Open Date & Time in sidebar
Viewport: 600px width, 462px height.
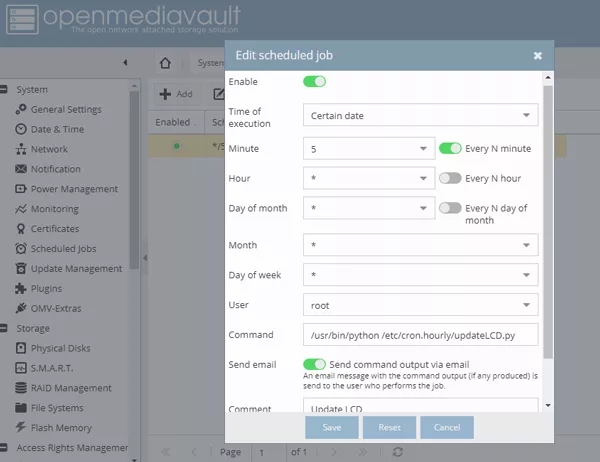57,129
